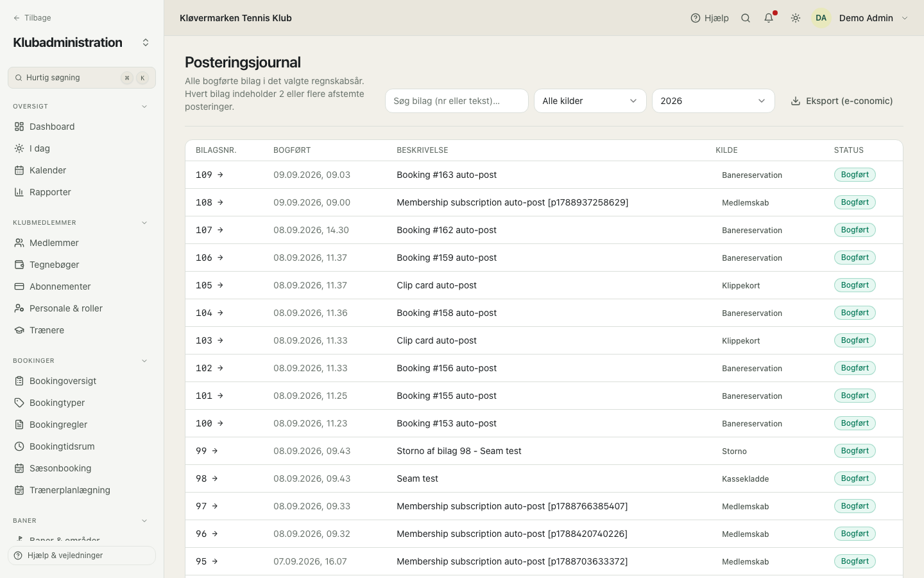The width and height of the screenshot is (924, 578).
Task: Click the Sæsonbooking calendar icon
Action: click(19, 468)
